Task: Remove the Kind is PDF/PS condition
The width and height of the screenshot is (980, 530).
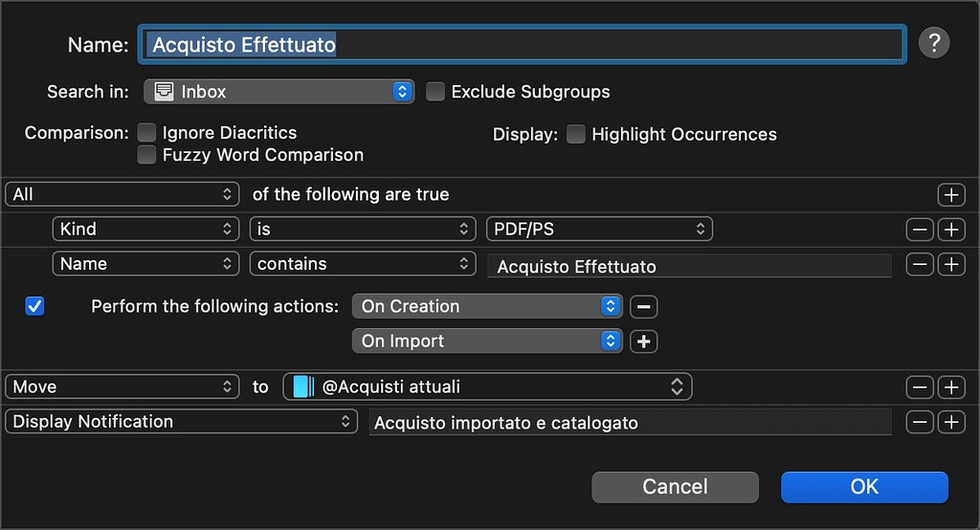Action: click(920, 230)
